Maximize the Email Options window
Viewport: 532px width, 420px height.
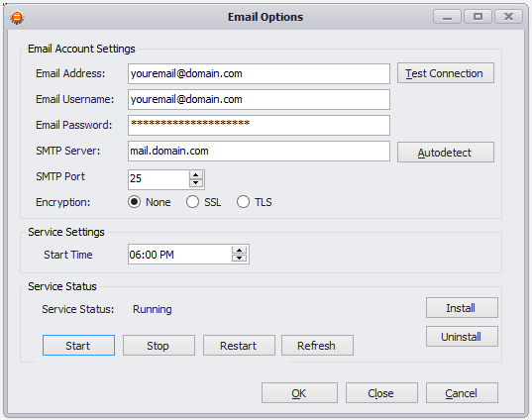click(478, 16)
